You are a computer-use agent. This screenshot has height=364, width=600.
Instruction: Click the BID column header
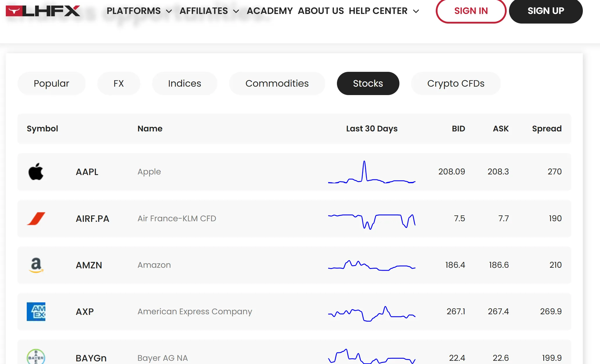pyautogui.click(x=458, y=129)
